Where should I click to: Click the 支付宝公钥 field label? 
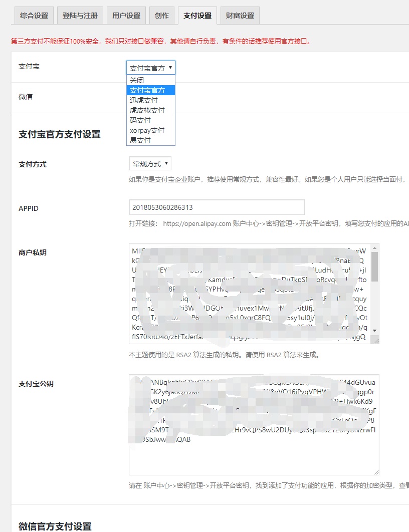coord(36,384)
